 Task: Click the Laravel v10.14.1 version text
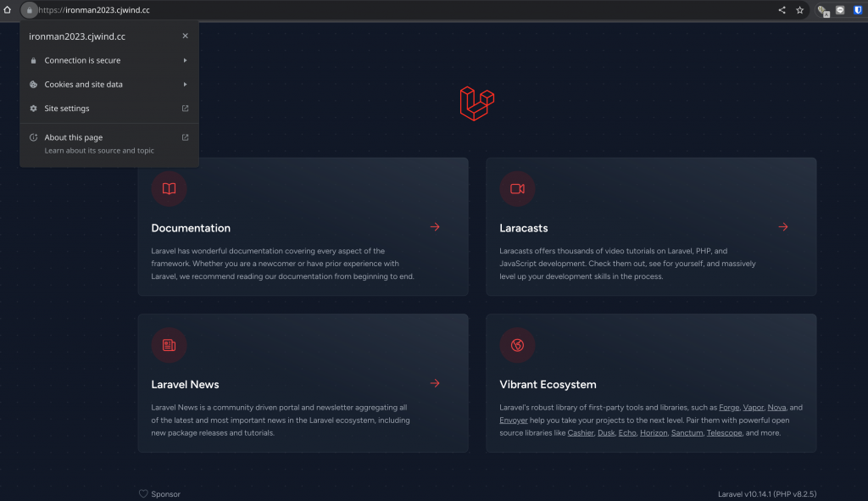point(767,494)
